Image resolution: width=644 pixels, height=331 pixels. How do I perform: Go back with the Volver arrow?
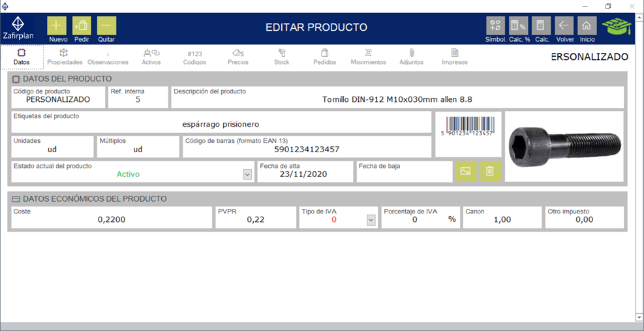click(x=564, y=26)
